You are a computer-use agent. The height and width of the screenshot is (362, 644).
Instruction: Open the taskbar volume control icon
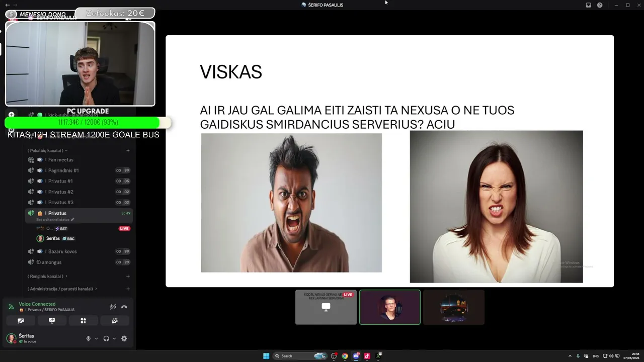(x=611, y=356)
